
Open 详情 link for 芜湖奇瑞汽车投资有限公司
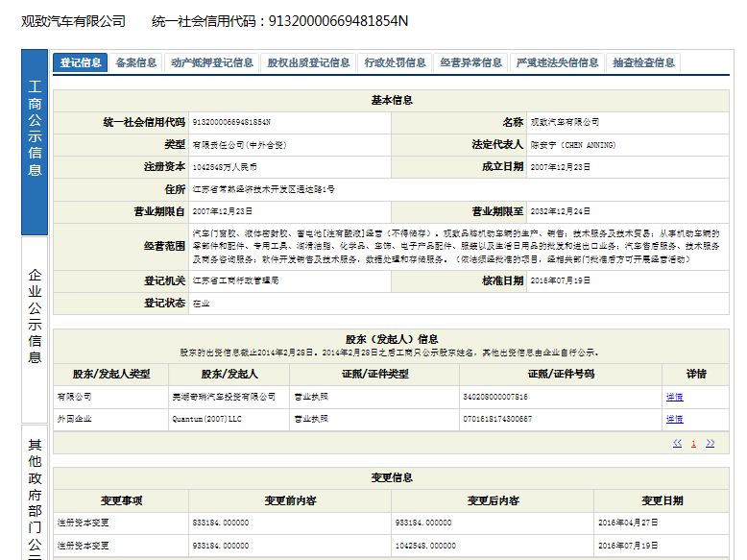click(674, 397)
